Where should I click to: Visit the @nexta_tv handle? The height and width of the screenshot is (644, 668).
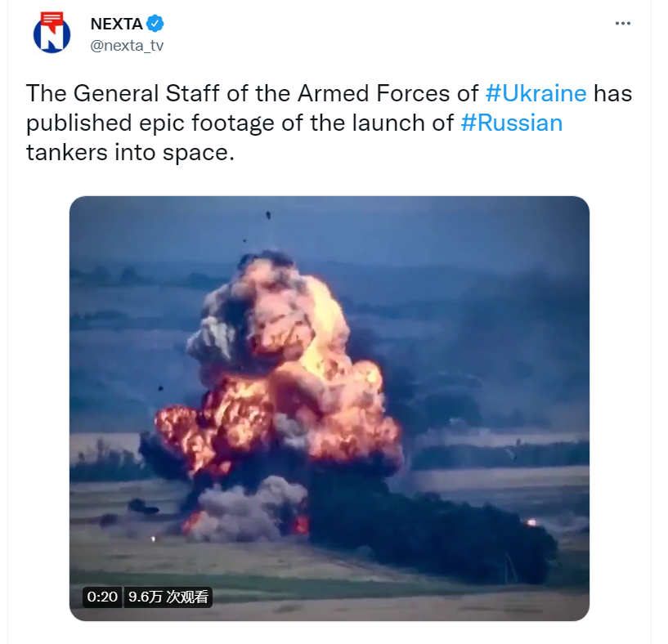pos(127,45)
